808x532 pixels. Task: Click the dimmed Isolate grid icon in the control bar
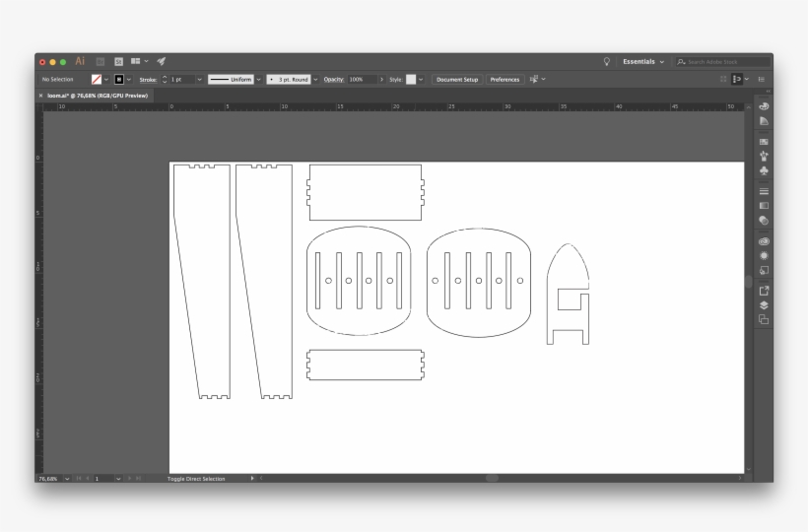(723, 80)
